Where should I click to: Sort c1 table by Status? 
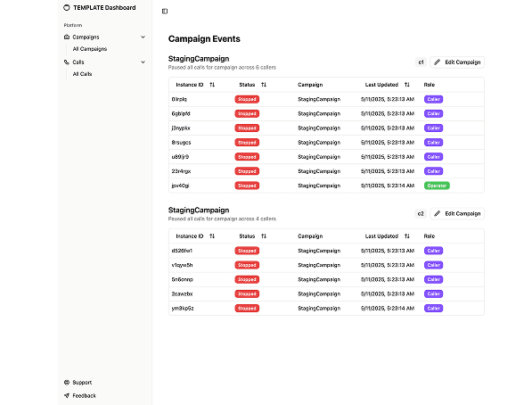[253, 85]
